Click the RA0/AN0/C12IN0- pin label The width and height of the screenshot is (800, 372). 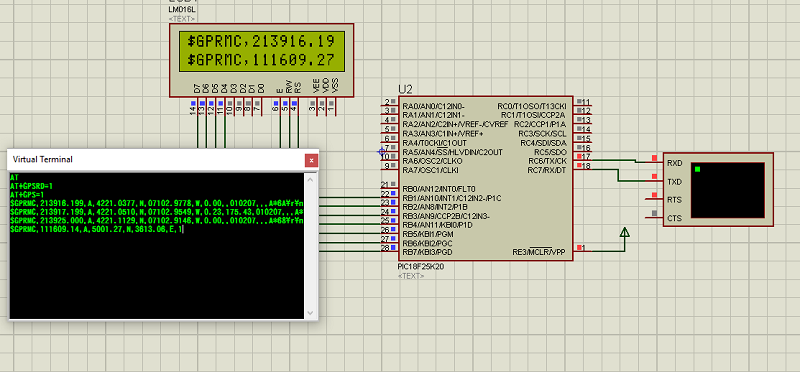click(x=433, y=106)
